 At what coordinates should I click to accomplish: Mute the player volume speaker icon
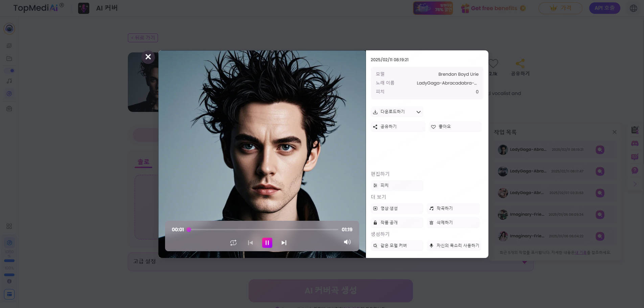click(x=347, y=242)
